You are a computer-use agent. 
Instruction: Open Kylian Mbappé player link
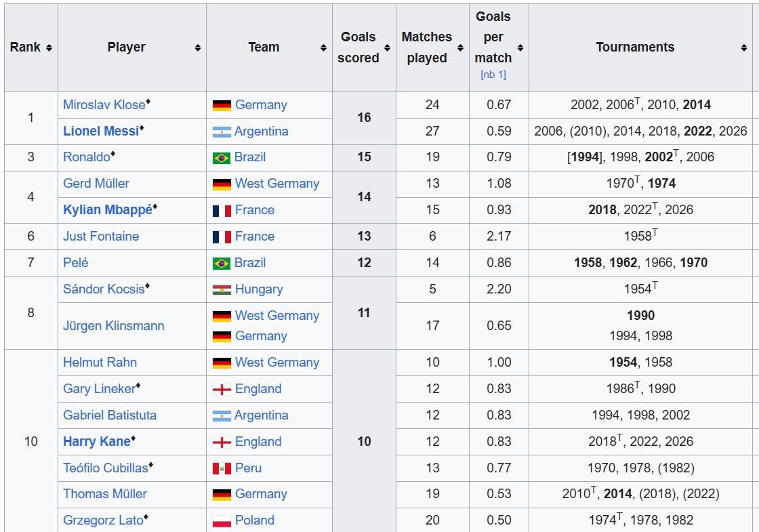pos(108,209)
